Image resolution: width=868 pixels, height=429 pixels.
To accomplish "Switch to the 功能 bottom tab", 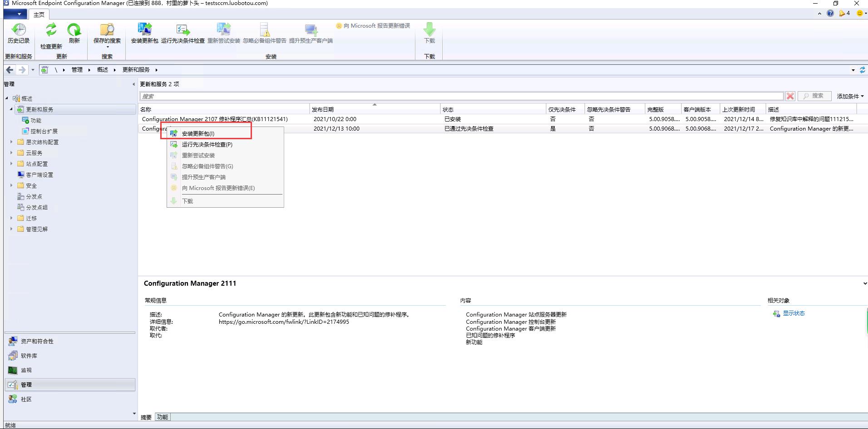I will 163,417.
